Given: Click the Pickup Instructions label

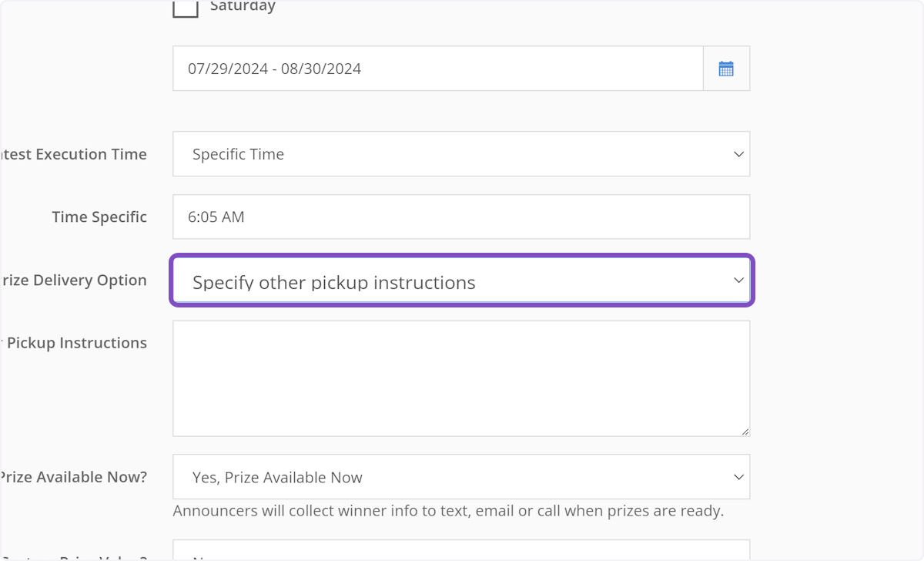Looking at the screenshot, I should tap(75, 343).
